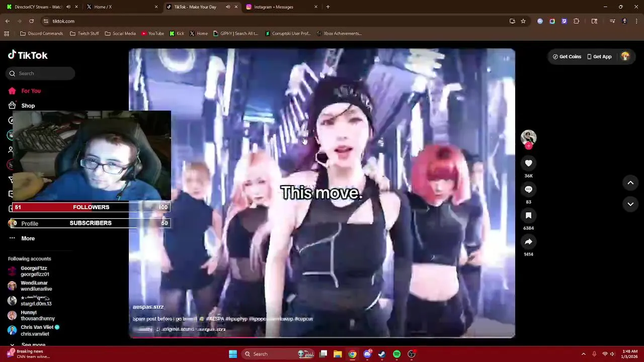
Task: Reload the page
Action: click(x=31, y=21)
